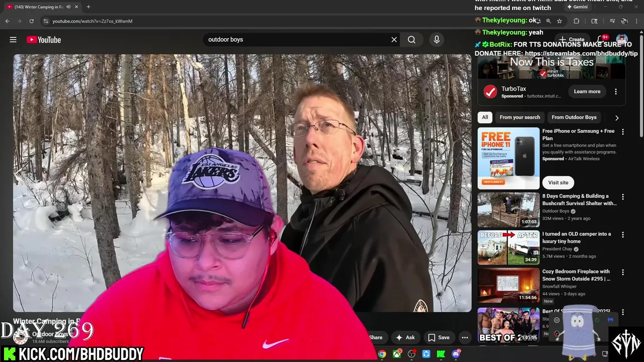
Task: Open options for 8 Days Camping video
Action: point(623,197)
